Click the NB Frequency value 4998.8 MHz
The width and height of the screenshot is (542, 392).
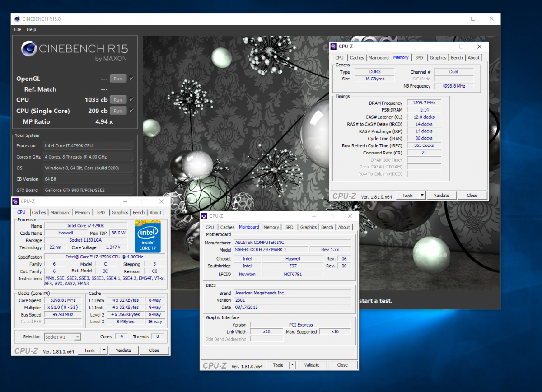tap(453, 86)
